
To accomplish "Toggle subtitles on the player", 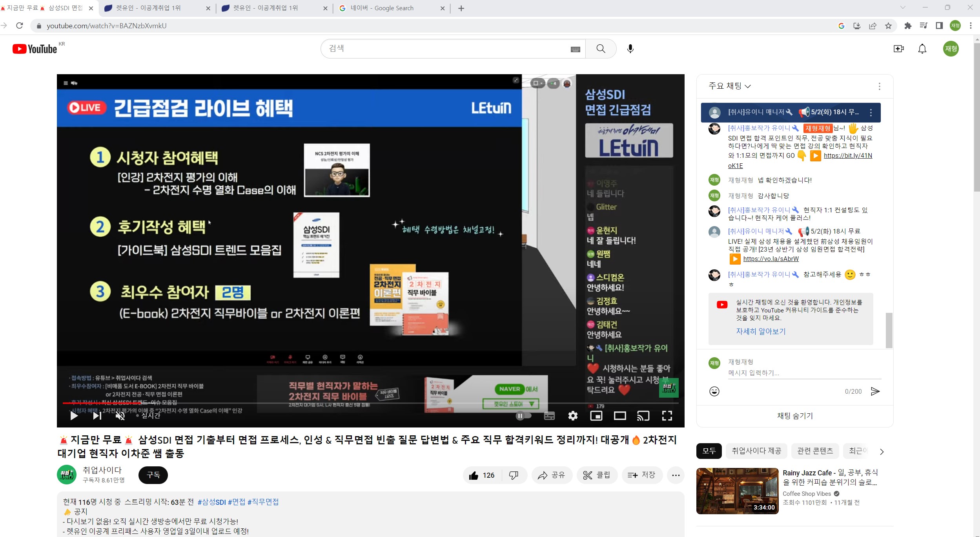I will point(549,416).
